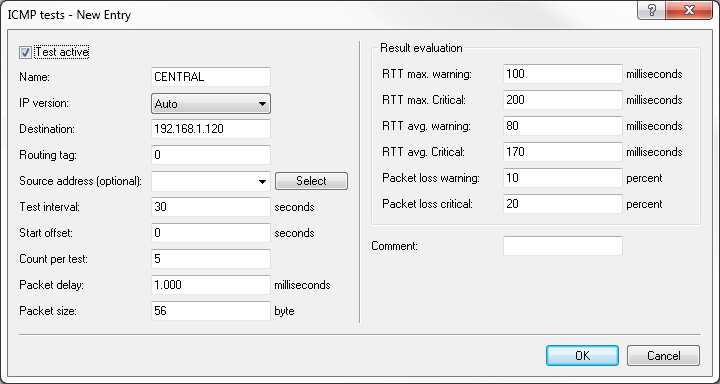The height and width of the screenshot is (384, 720).
Task: Click the RTT avg. Critical field
Action: point(563,152)
